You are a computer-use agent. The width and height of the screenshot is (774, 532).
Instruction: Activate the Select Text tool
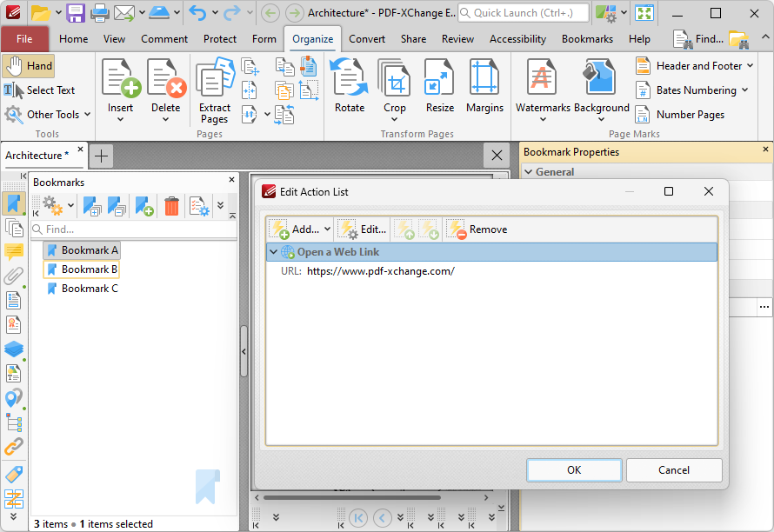point(39,90)
